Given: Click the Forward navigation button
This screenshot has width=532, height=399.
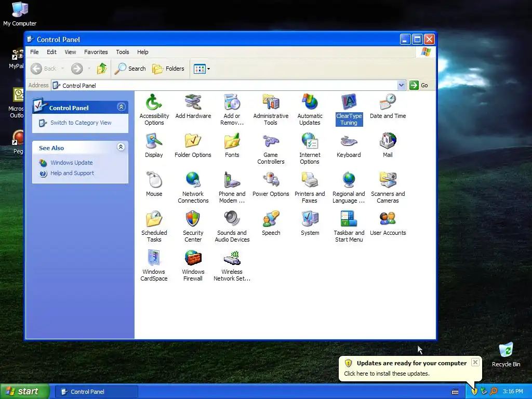Looking at the screenshot, I should tap(77, 69).
